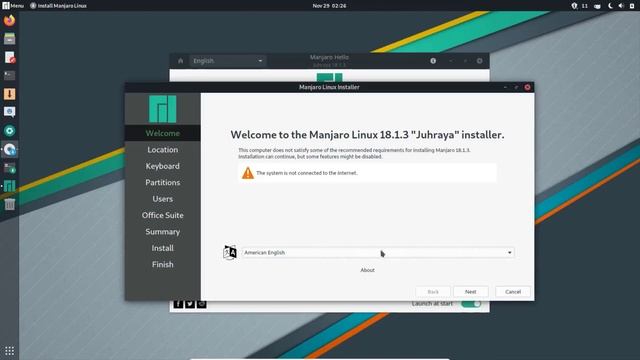Open the chat bubble app in dock
Screen dimensions: 640x360
point(9,112)
